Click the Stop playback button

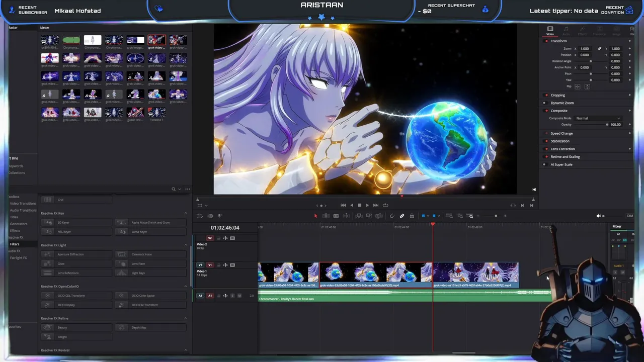(x=359, y=205)
